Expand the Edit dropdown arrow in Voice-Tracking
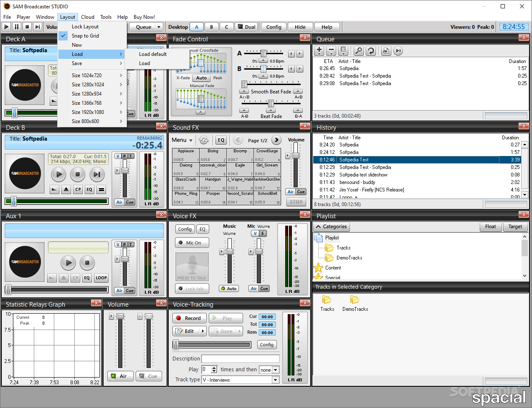This screenshot has height=408, width=532. coord(203,331)
